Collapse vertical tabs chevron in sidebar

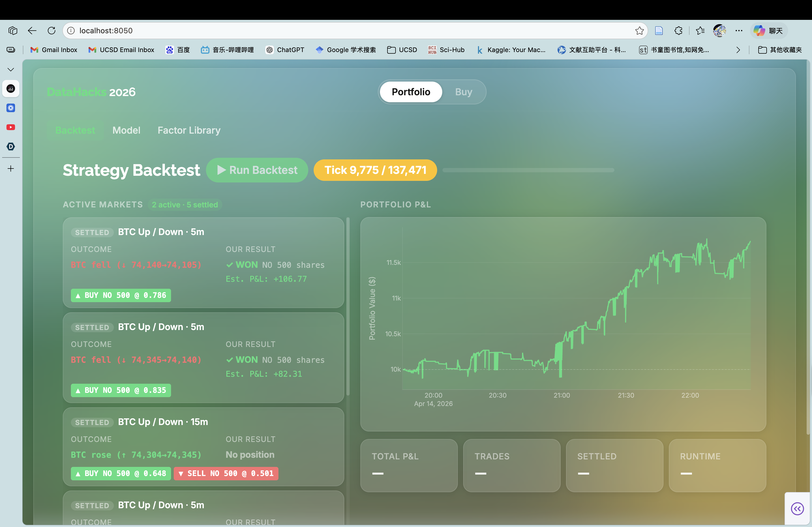click(x=11, y=69)
